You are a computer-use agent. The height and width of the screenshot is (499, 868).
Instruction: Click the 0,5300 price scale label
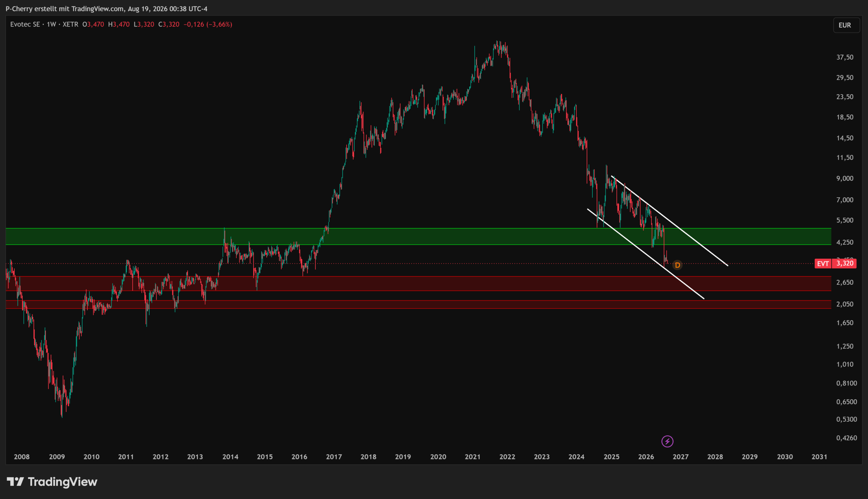pos(847,419)
